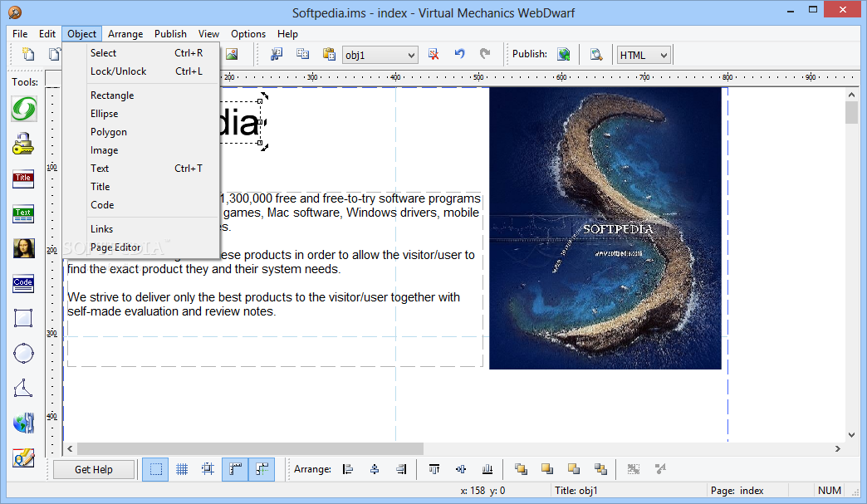The width and height of the screenshot is (867, 504).
Task: Click the horizontal scrollbar thumb
Action: pos(250,448)
